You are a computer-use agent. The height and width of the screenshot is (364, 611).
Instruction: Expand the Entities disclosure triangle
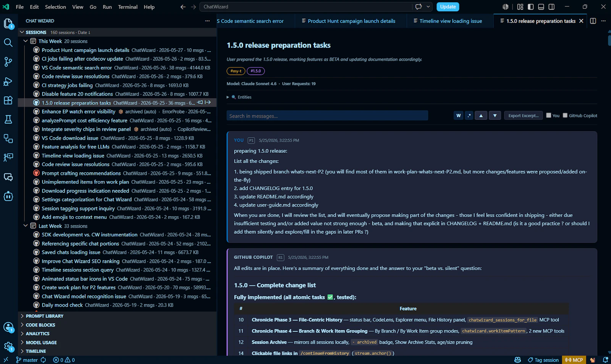(228, 97)
